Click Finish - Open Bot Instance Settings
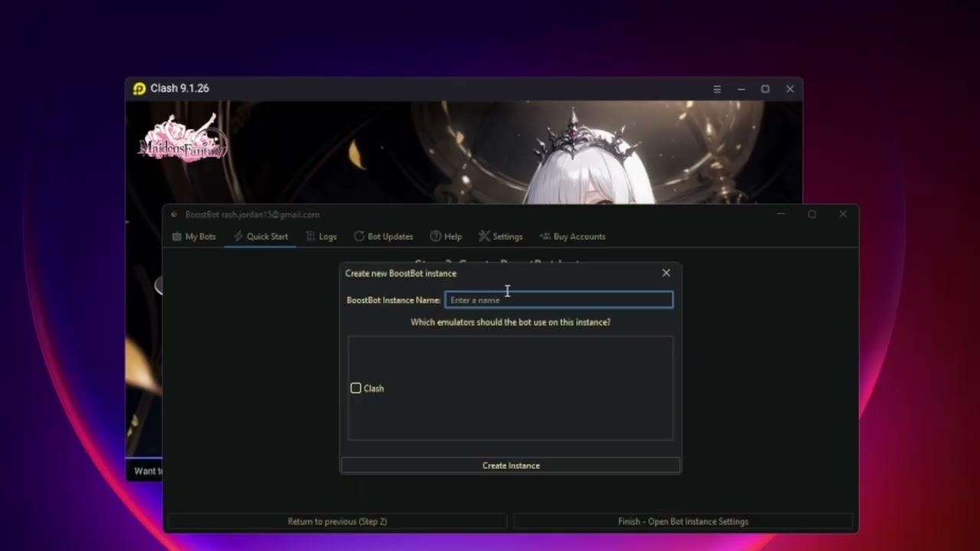Viewport: 980px width, 551px height. (683, 521)
